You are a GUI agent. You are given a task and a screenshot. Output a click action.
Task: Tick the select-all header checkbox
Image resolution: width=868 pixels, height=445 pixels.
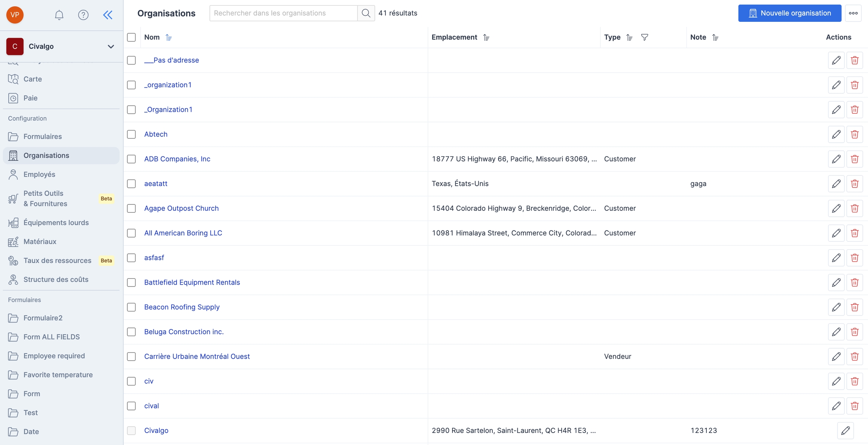click(131, 37)
